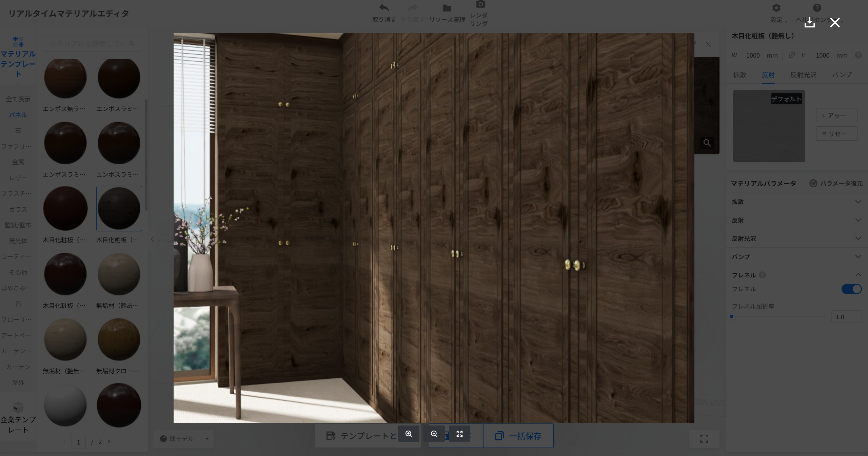Click the 一括保存 button
The image size is (868, 456).
[x=518, y=436]
